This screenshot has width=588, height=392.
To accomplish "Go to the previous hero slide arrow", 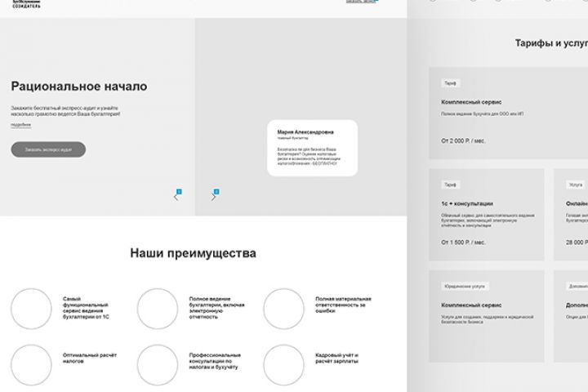I will point(176,197).
